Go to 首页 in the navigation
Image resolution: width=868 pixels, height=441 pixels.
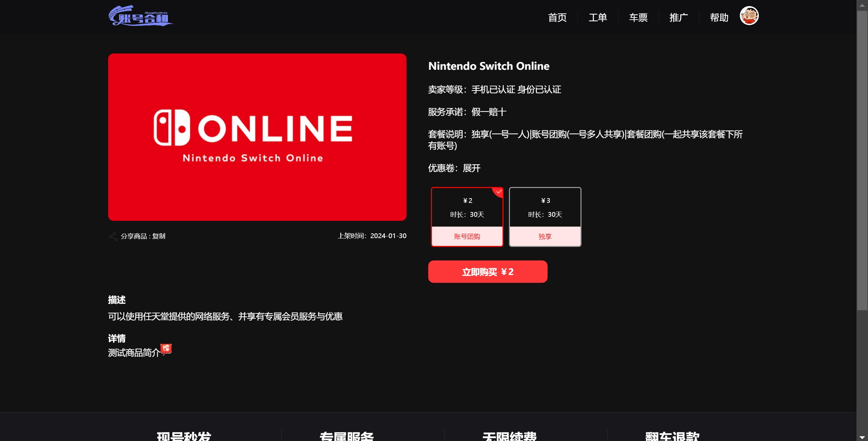(x=557, y=17)
